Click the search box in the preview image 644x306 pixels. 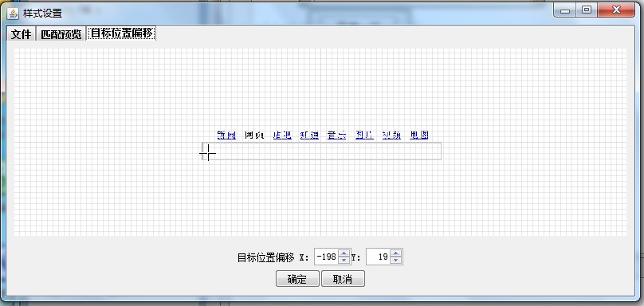coord(321,151)
